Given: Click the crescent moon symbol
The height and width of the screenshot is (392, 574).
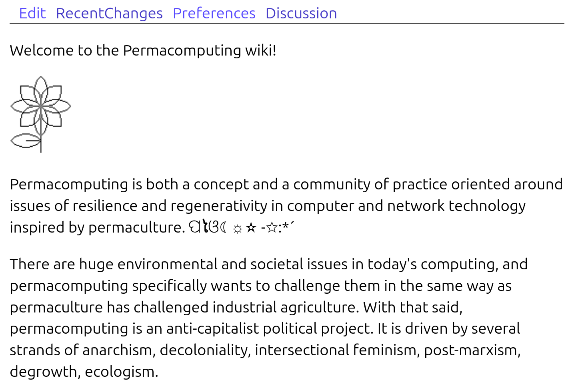Looking at the screenshot, I should tap(224, 228).
